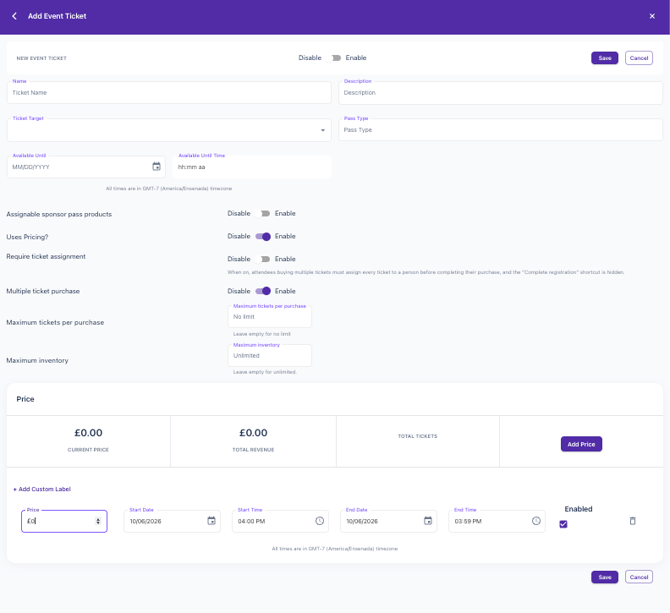Focus the Description input field
Screen dimensions: 670x613
[x=500, y=93]
